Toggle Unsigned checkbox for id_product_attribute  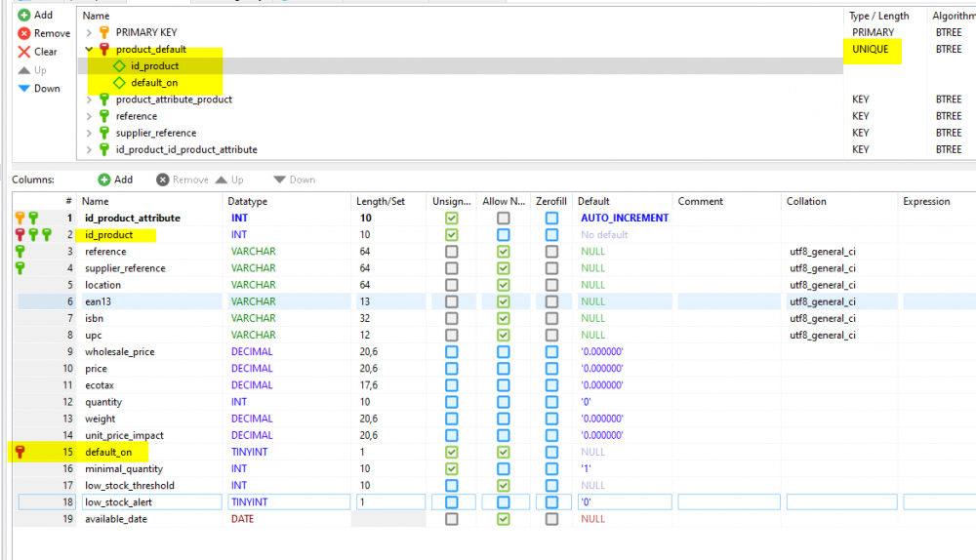[x=451, y=219]
